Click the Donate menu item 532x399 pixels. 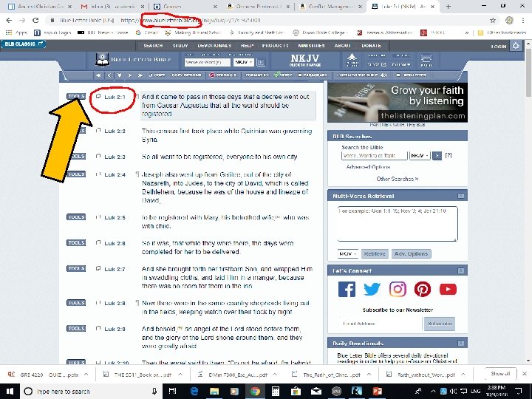click(x=371, y=46)
